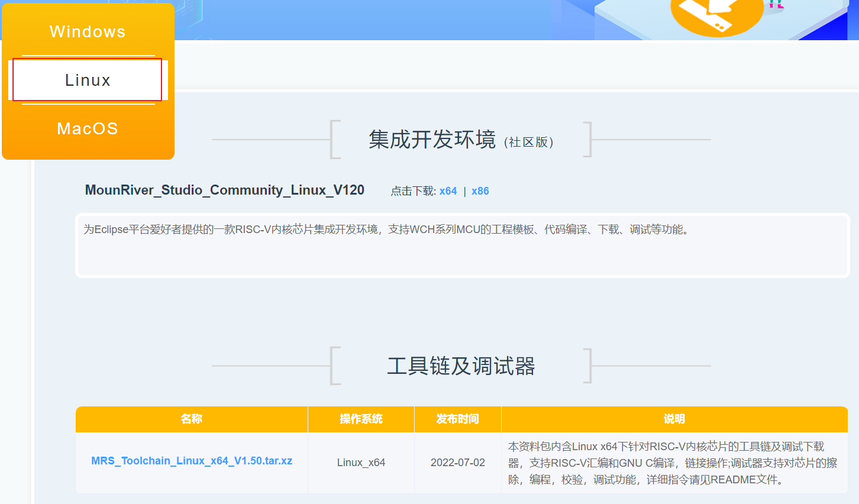The height and width of the screenshot is (504, 859).
Task: Select the Linux tab in the OS menu
Action: 88,80
